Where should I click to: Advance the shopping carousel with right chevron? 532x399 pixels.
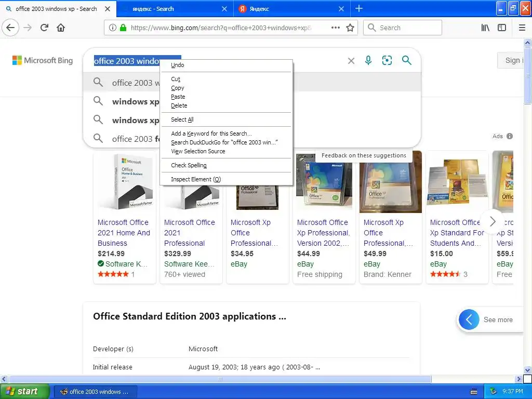[493, 221]
